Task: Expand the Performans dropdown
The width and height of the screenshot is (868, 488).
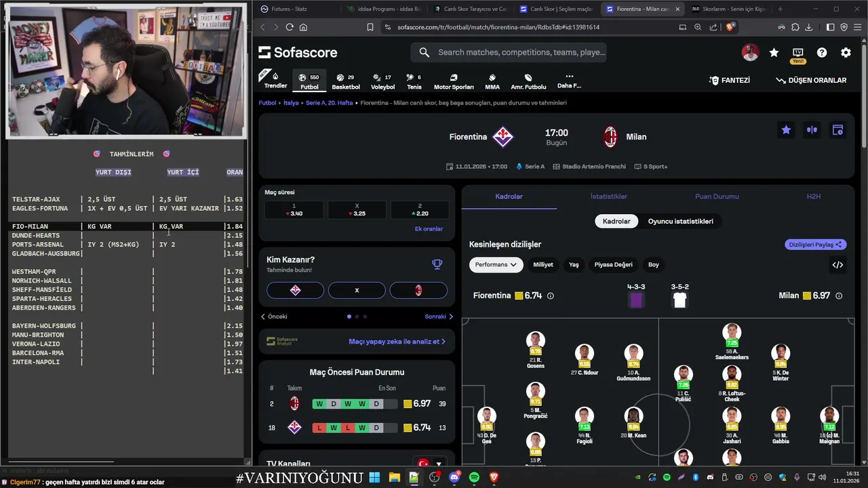Action: (496, 264)
